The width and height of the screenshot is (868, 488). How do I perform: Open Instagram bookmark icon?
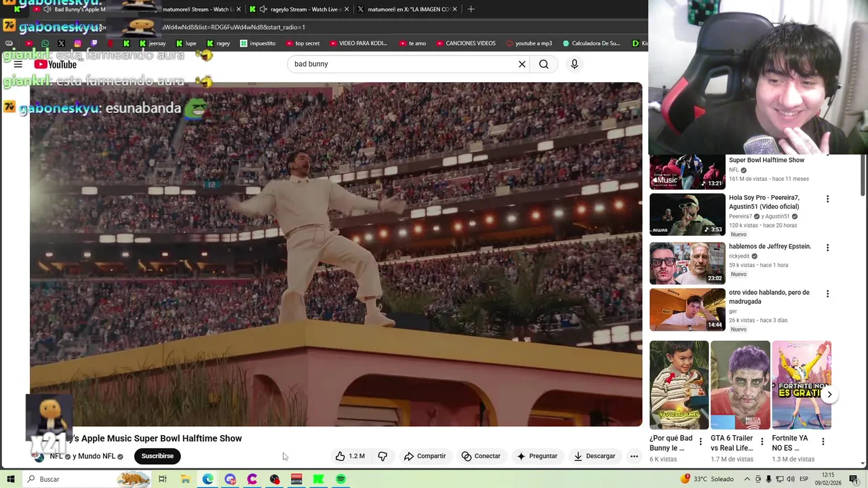pos(77,43)
